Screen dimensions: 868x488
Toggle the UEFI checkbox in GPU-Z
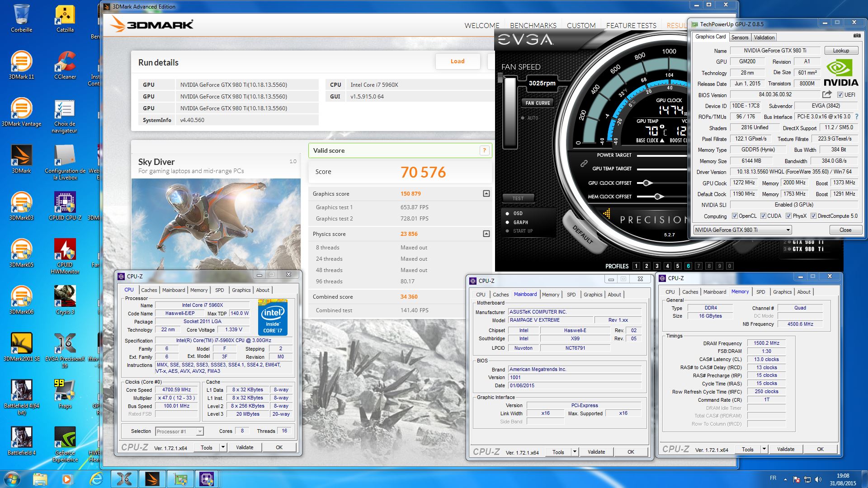pyautogui.click(x=840, y=95)
